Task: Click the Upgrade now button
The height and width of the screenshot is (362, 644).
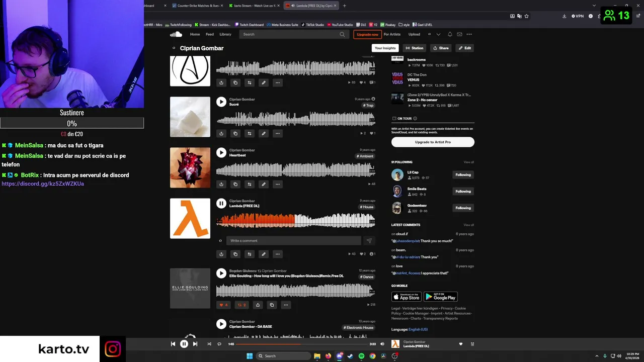Action: pos(367,34)
